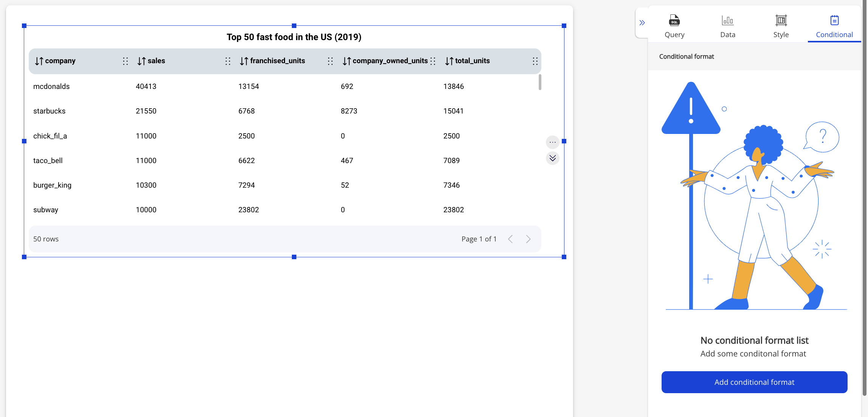Screen dimensions: 868x417
Task: Grab the company column drag handle
Action: click(126, 61)
